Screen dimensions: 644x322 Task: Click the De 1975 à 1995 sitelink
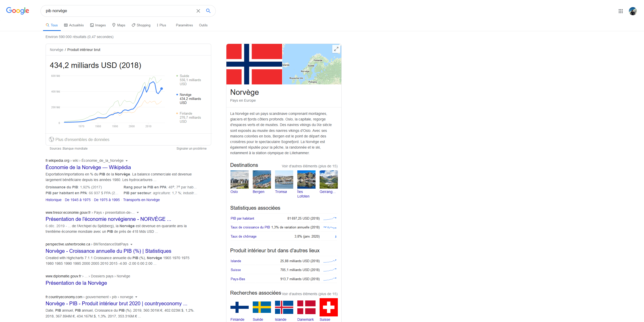107,200
